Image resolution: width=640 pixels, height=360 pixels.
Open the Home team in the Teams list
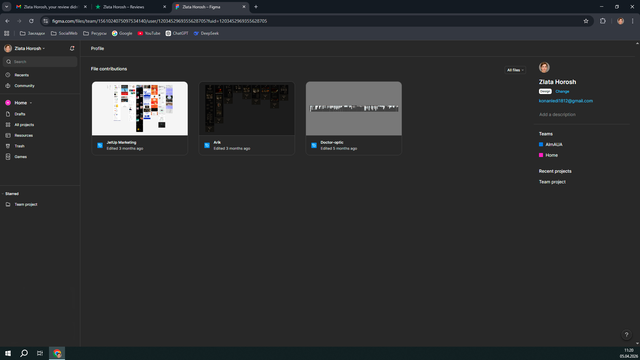(x=551, y=155)
